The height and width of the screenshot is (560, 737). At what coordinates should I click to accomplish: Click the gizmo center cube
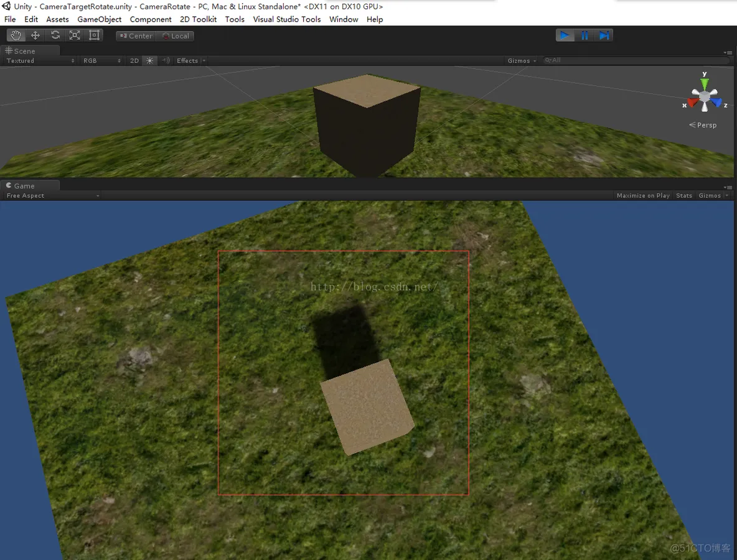(x=704, y=96)
